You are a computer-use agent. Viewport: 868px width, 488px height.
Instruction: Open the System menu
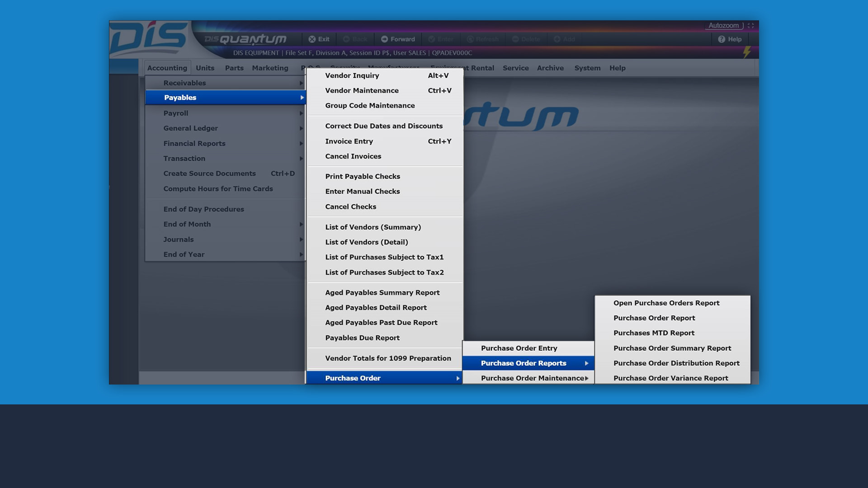pyautogui.click(x=587, y=68)
